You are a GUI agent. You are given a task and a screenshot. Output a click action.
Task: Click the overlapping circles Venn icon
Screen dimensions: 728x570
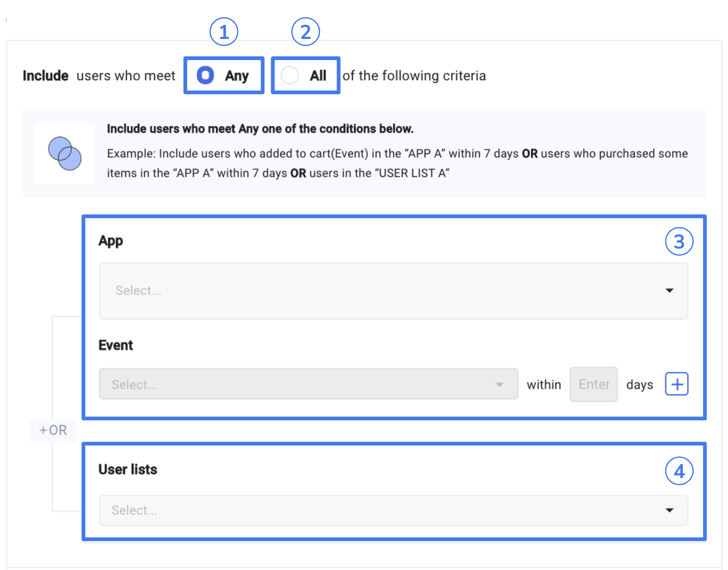[65, 154]
